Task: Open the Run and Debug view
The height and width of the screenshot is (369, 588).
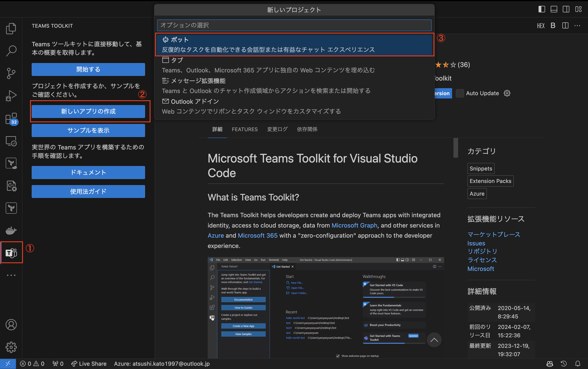Action: coord(11,96)
